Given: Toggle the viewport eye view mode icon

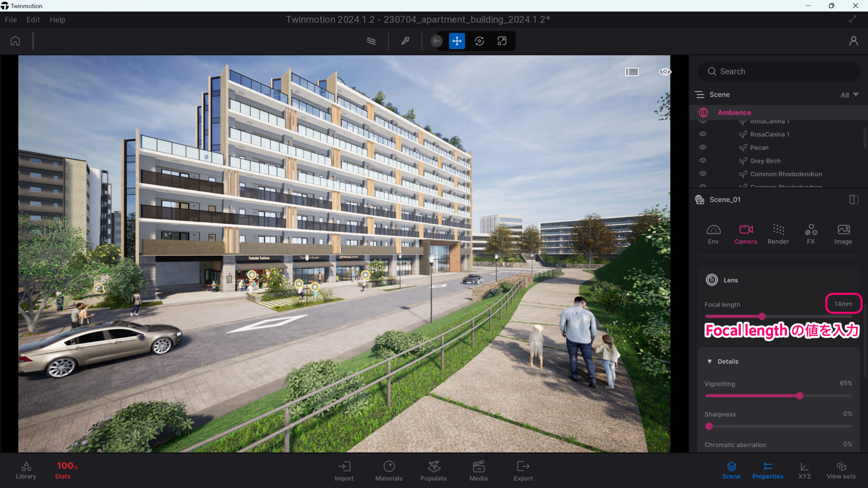Looking at the screenshot, I should coord(665,72).
